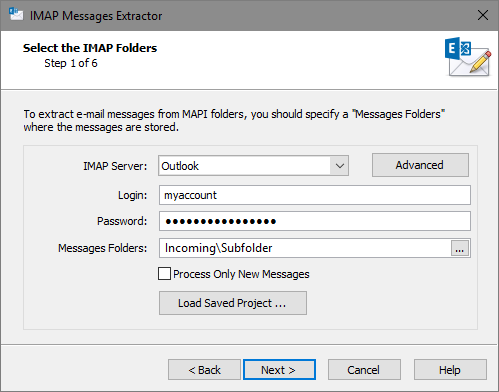Select the Outlook IMAP Server combo box
The height and width of the screenshot is (392, 499).
(x=253, y=166)
